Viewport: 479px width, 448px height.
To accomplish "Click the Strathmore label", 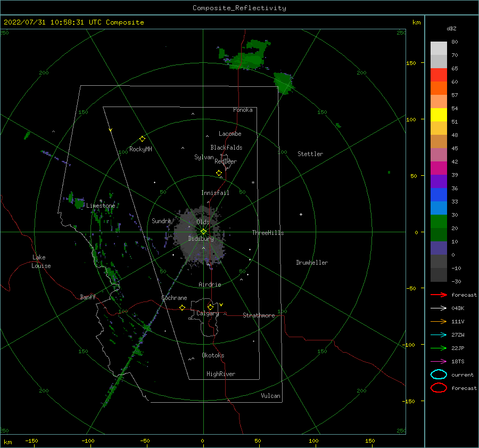I will coord(259,315).
